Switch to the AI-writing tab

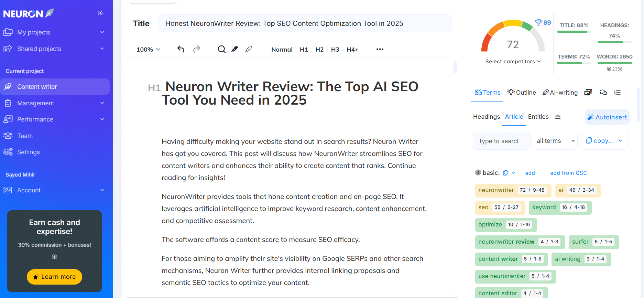[x=560, y=92]
